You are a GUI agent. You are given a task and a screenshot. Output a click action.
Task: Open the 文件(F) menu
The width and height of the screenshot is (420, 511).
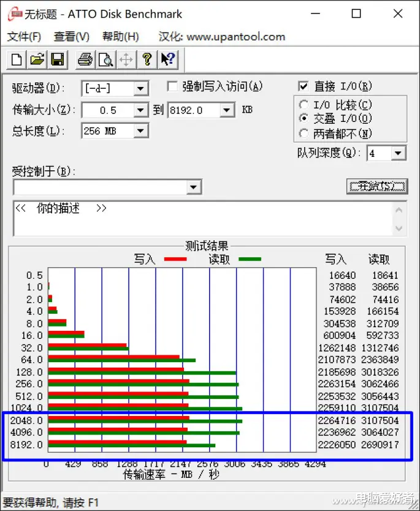24,37
